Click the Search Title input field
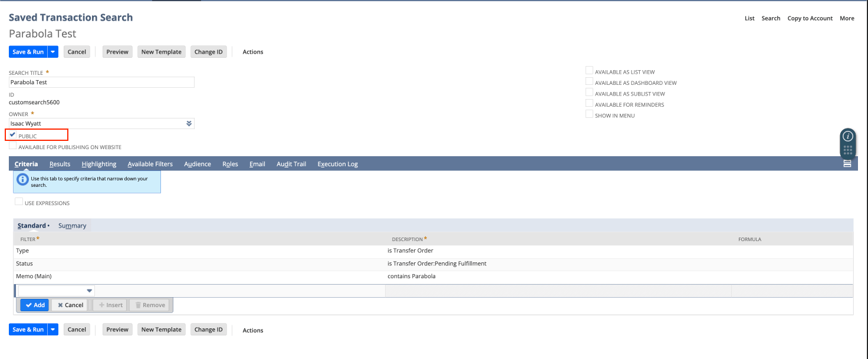Viewport: 868px width, 359px height. tap(101, 83)
